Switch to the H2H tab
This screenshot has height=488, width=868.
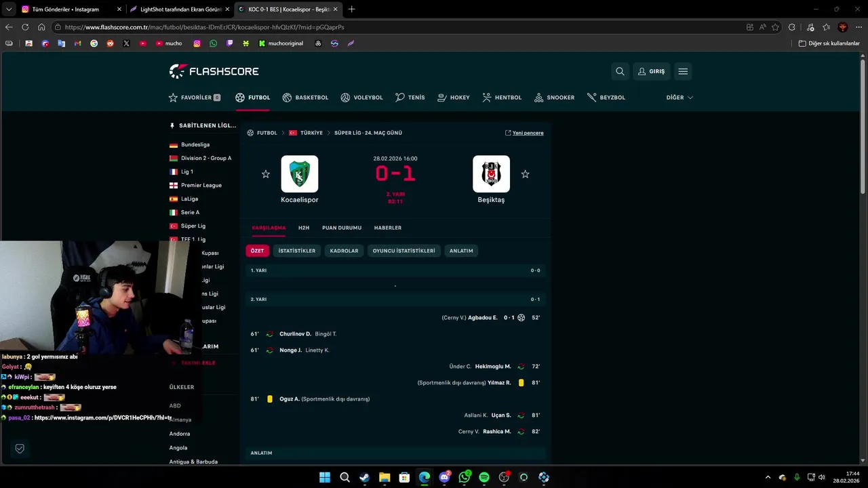tap(304, 228)
